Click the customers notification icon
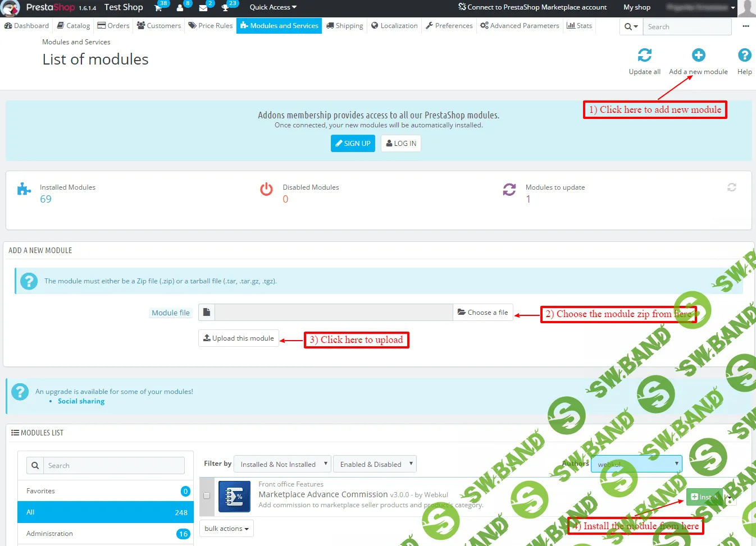 pos(181,8)
